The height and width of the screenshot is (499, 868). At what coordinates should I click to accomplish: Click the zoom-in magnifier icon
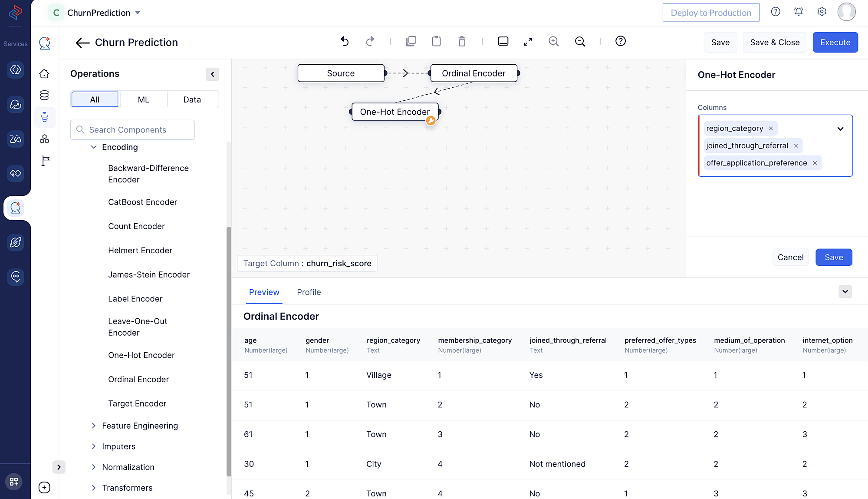554,40
